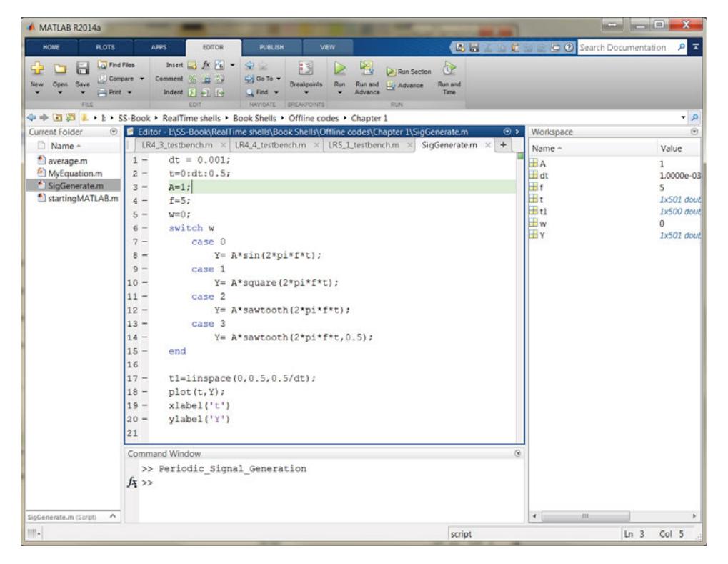The width and height of the screenshot is (728, 564).
Task: Open the HOME ribbon tab
Action: click(x=51, y=47)
